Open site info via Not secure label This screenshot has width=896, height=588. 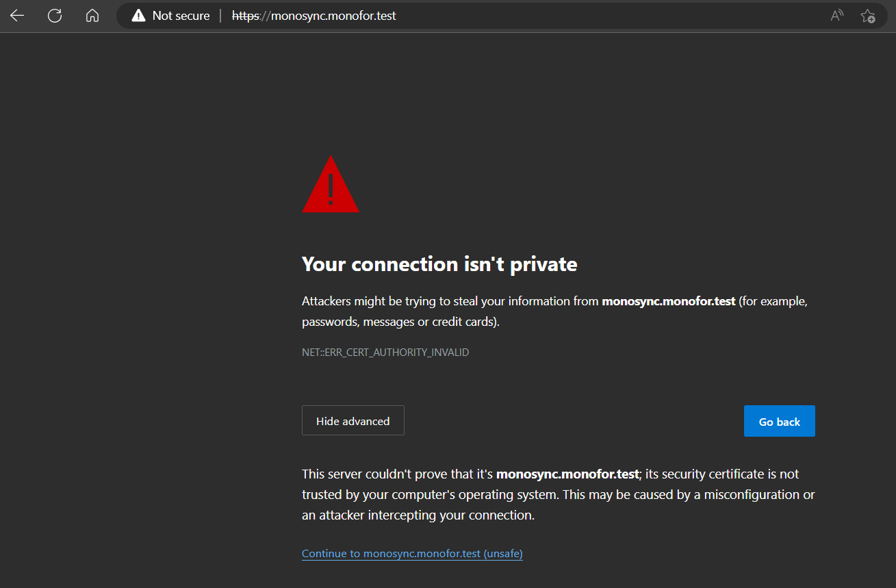[181, 16]
